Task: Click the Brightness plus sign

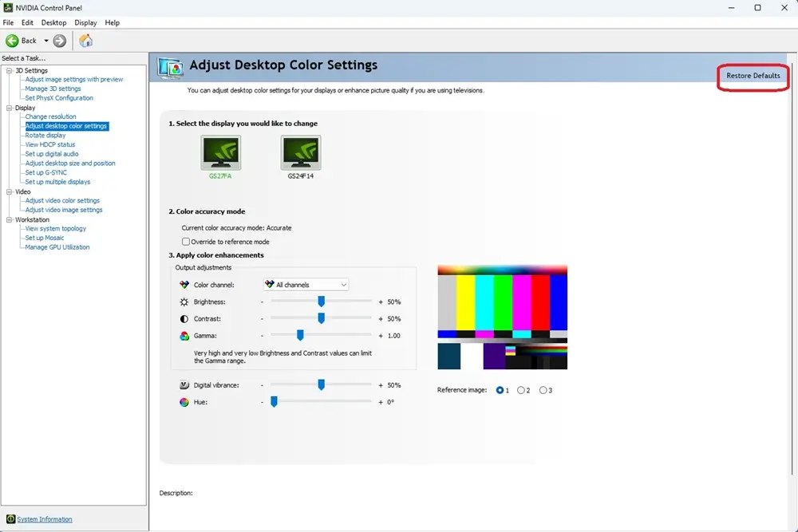Action: (x=381, y=302)
